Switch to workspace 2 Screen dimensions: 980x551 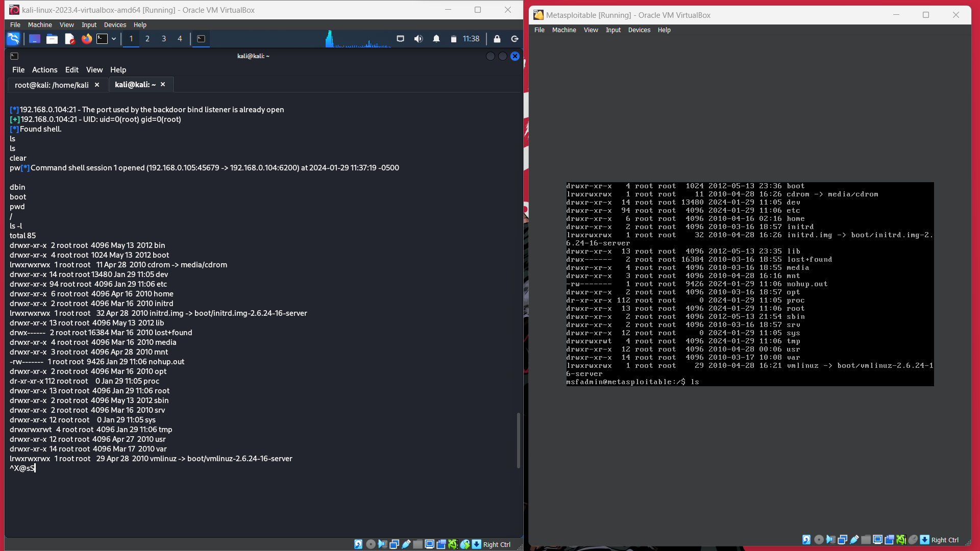(147, 39)
